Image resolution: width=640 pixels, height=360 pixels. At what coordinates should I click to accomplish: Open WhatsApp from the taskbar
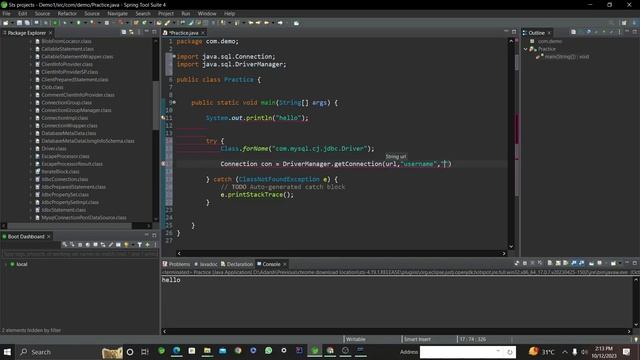coord(268,351)
